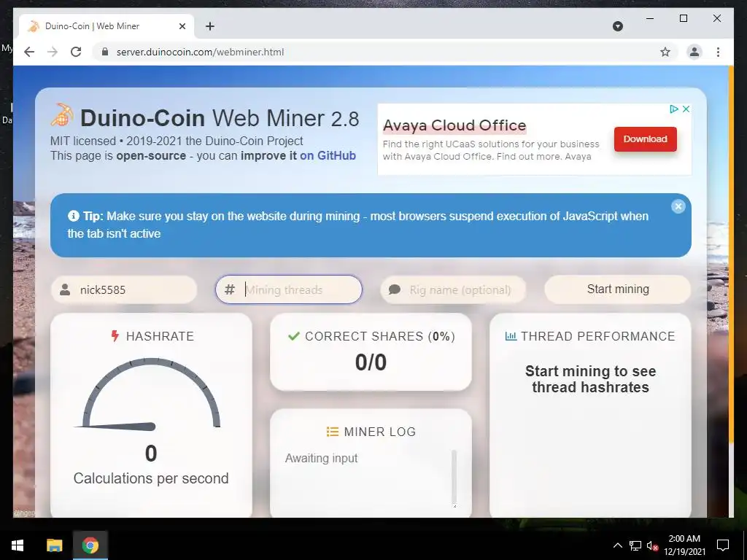Click the MIT licensed copyright line
The height and width of the screenshot is (560, 747).
click(177, 141)
